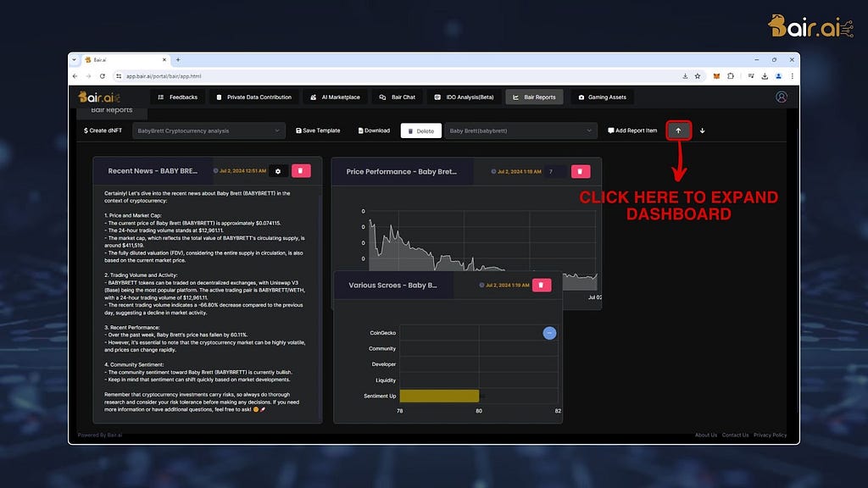Open Feedbacks menu item
The height and width of the screenshot is (488, 868).
coord(177,97)
